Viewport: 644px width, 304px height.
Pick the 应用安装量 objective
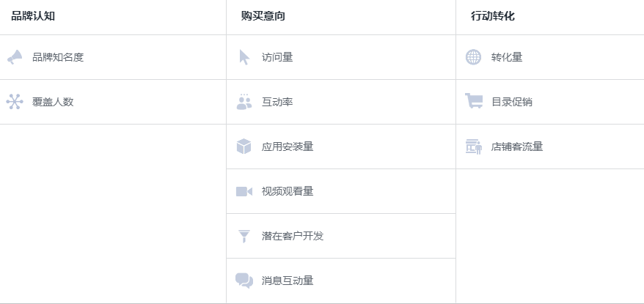tap(288, 147)
